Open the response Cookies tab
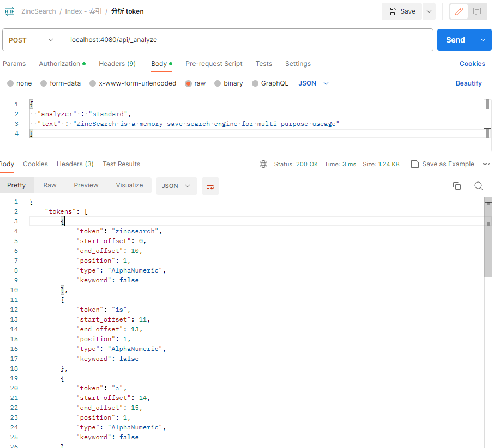 click(35, 164)
